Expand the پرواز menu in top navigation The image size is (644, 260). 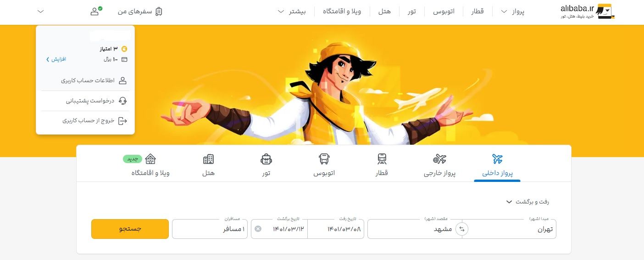(x=512, y=11)
